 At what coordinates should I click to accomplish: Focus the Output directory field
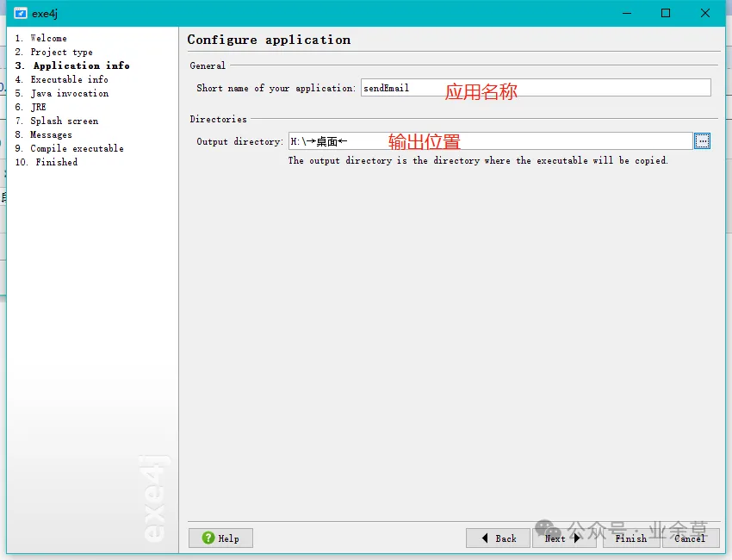coord(490,141)
